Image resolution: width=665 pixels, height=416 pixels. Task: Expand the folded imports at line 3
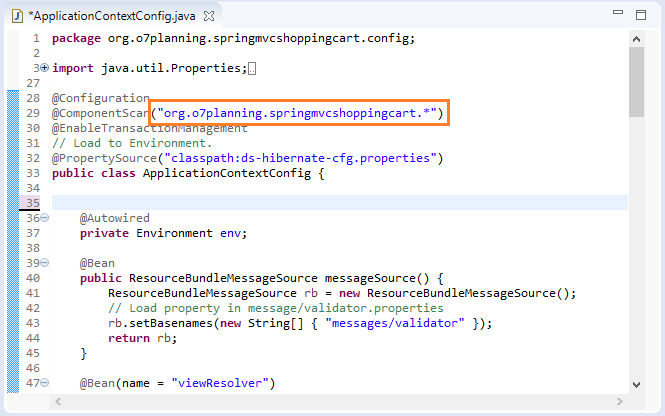click(x=45, y=67)
